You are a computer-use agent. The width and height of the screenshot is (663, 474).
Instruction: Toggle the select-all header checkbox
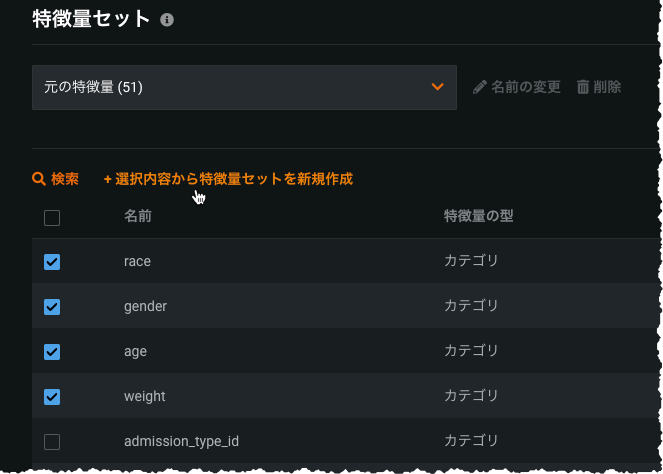(52, 217)
